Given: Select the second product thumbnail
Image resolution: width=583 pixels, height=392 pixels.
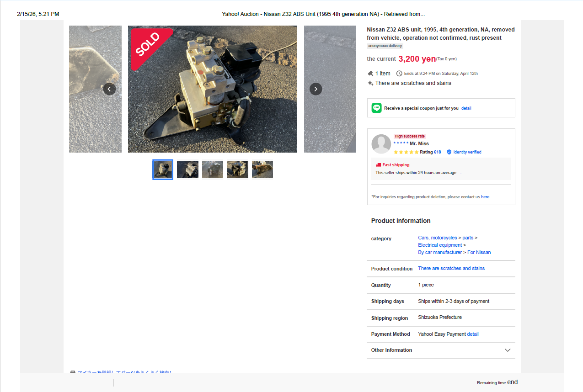Looking at the screenshot, I should 188,170.
